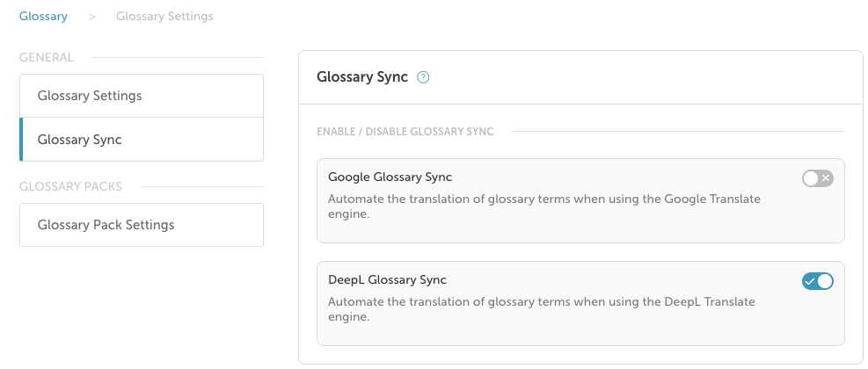The width and height of the screenshot is (868, 369).
Task: Click the Glossary Sync panel heading
Action: click(x=362, y=77)
